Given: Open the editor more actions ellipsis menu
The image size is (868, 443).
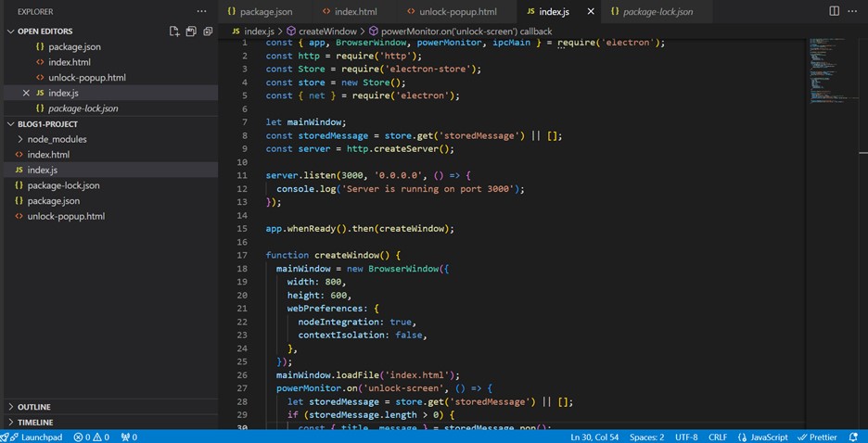Looking at the screenshot, I should tap(853, 11).
